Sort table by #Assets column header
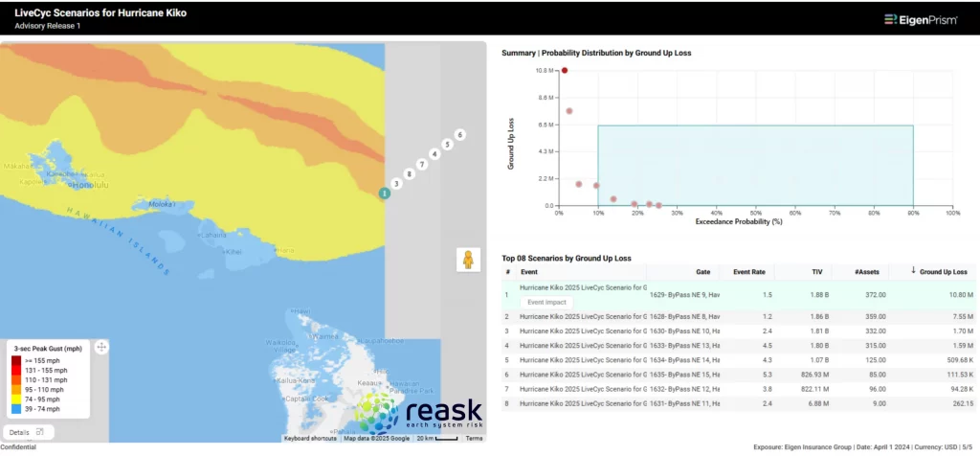 coord(866,272)
